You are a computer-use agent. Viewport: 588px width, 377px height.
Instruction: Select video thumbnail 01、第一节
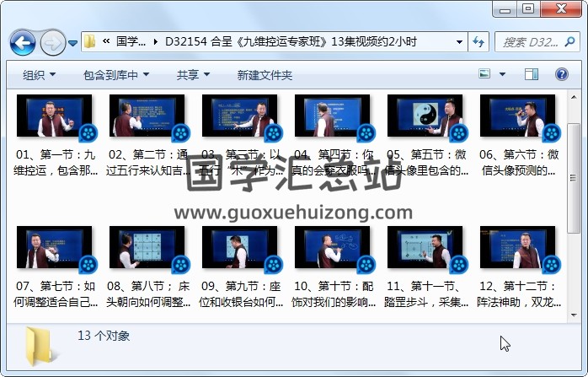54,116
